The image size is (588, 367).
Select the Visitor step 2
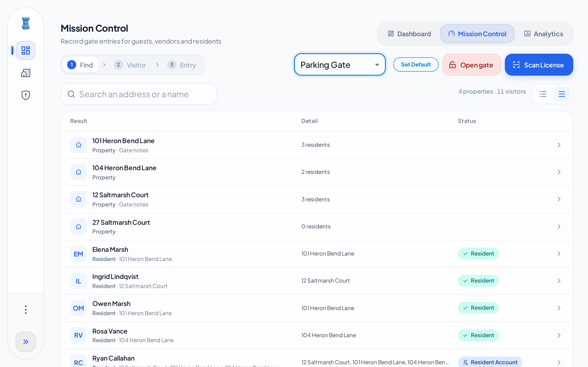pyautogui.click(x=130, y=65)
